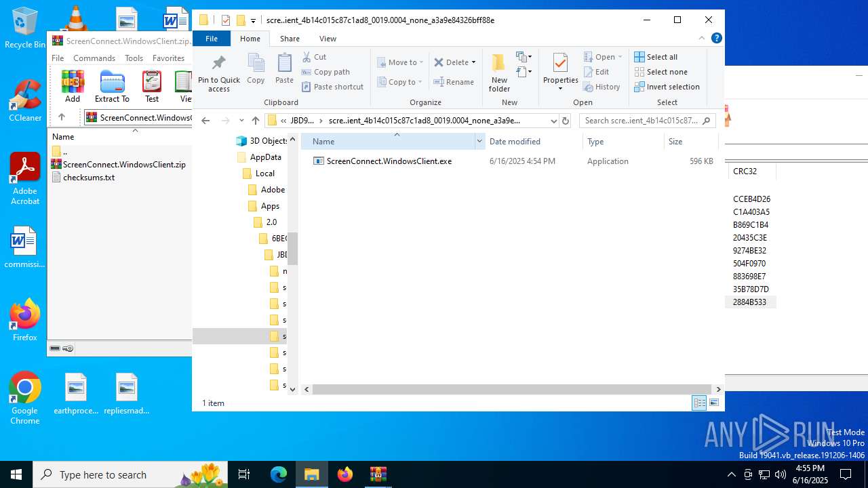Click Select all

656,57
